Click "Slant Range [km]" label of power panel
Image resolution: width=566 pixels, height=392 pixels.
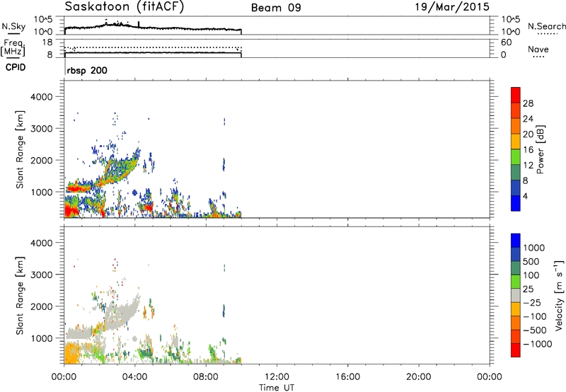[20, 149]
